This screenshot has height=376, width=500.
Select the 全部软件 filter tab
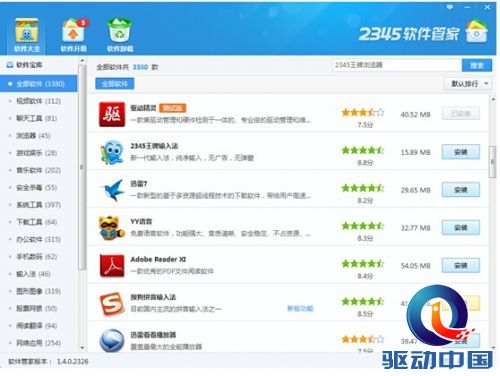click(115, 84)
